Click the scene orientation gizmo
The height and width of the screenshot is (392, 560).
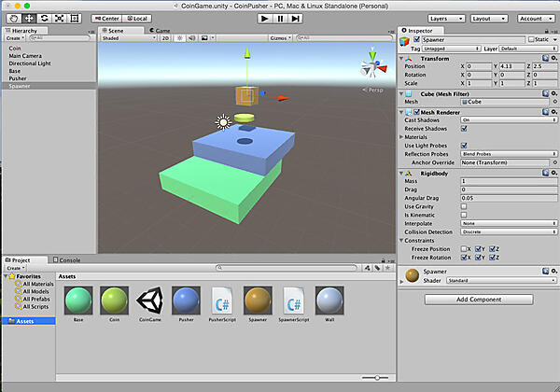[371, 66]
